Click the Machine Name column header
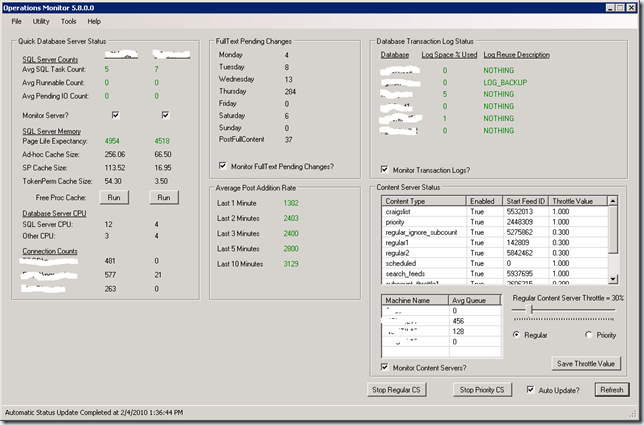 415,300
